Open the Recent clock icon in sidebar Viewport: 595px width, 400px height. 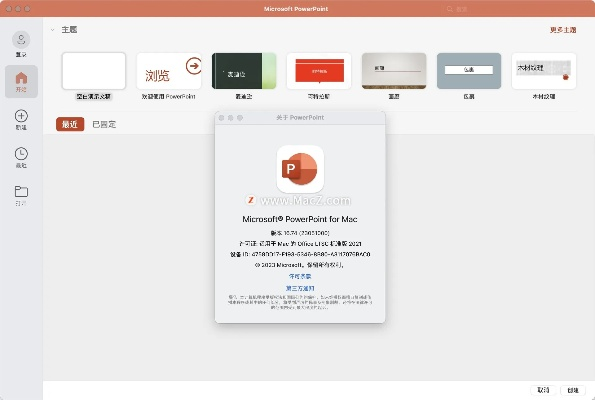(21, 154)
